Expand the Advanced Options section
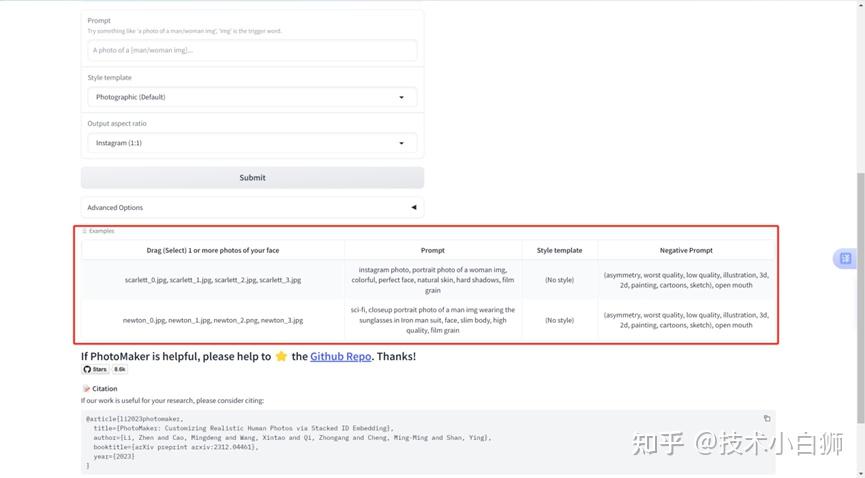This screenshot has width=865, height=478. pyautogui.click(x=252, y=208)
